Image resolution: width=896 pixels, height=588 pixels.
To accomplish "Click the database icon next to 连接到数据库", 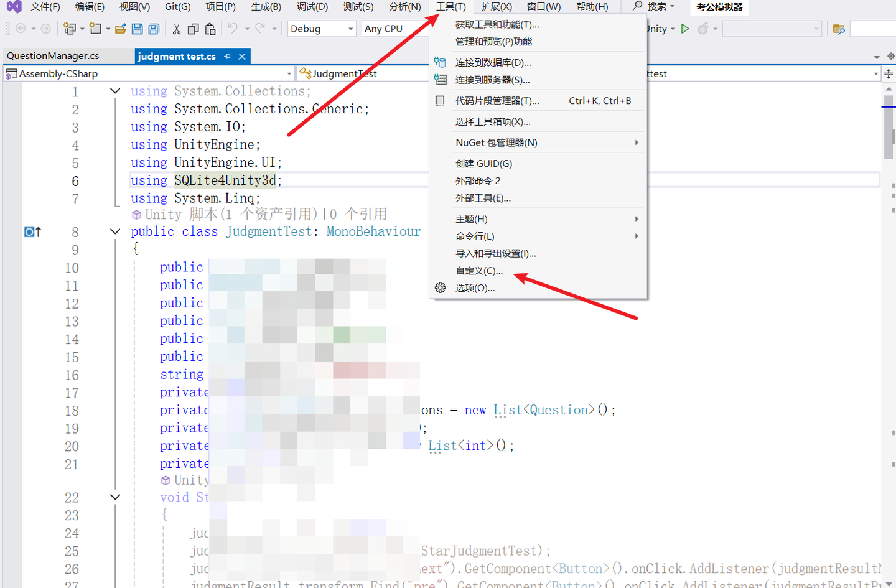I will 441,62.
